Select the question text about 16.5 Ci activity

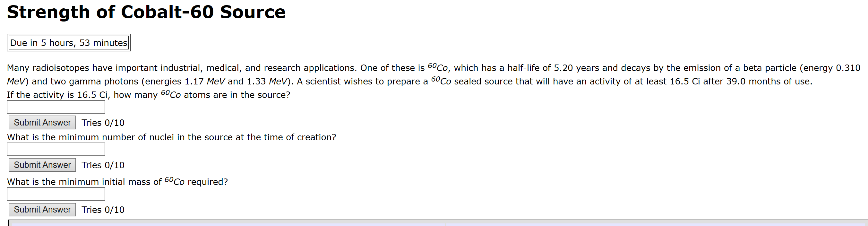pos(148,95)
